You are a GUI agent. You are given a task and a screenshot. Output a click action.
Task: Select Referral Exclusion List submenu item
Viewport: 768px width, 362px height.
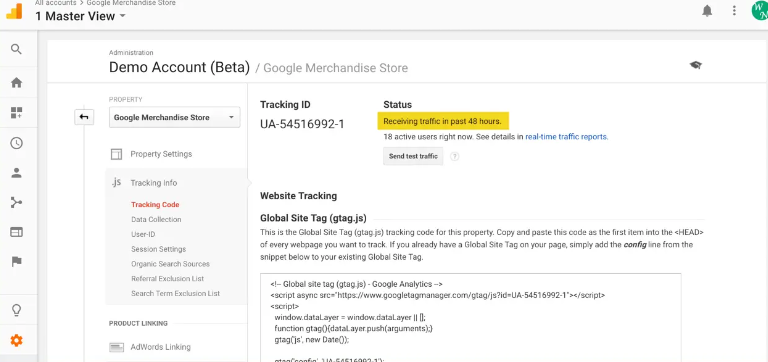pos(168,278)
